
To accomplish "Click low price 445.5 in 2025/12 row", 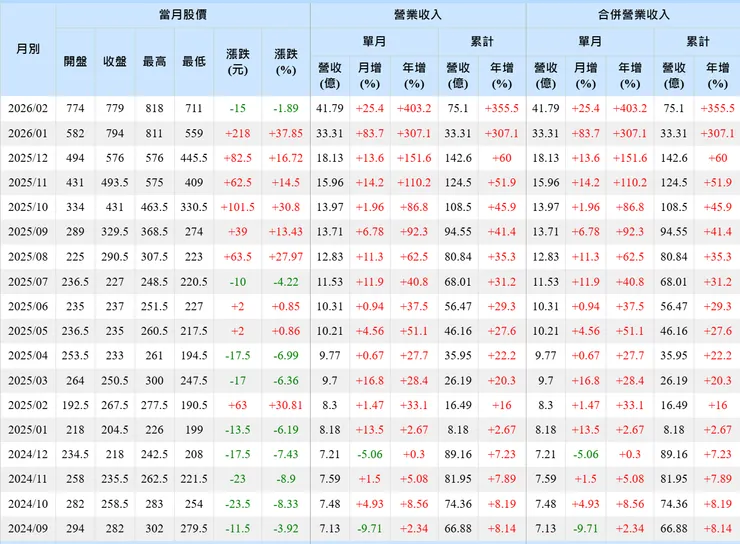I will (x=194, y=158).
